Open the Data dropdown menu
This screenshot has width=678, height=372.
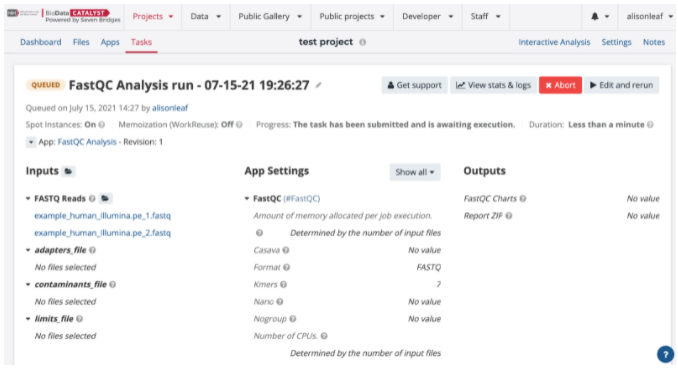point(206,16)
